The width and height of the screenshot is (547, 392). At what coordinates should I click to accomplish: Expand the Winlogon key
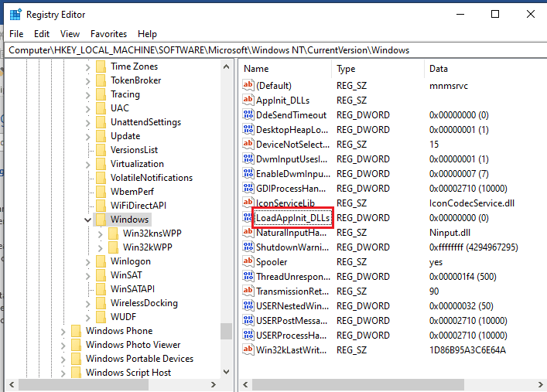point(88,262)
